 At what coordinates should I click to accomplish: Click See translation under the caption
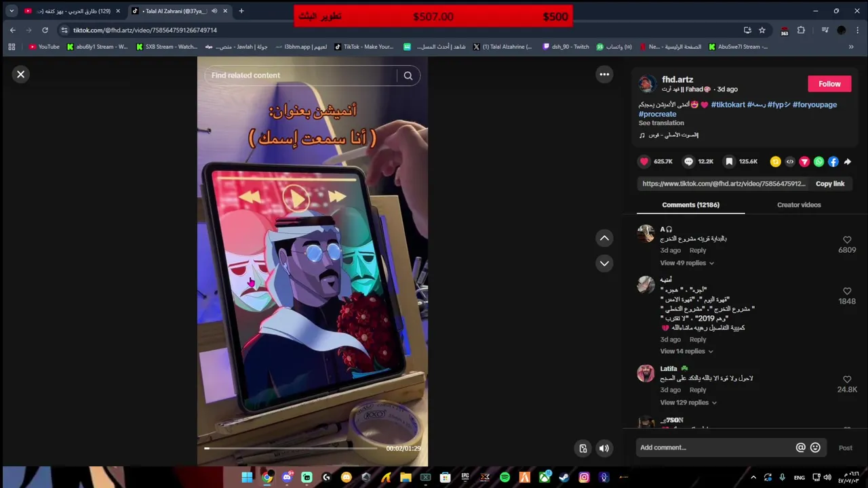pos(661,123)
